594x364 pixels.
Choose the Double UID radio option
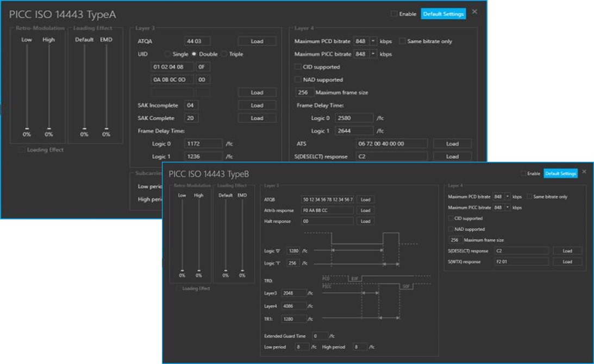click(x=194, y=54)
